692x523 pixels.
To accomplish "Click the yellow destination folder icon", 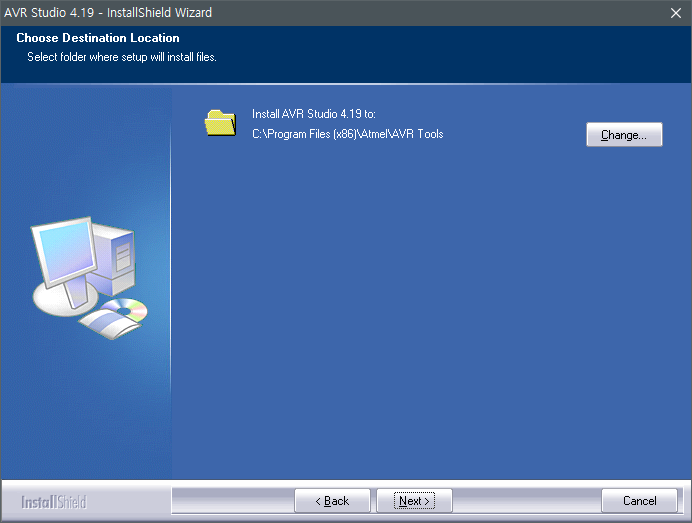I will pyautogui.click(x=220, y=122).
